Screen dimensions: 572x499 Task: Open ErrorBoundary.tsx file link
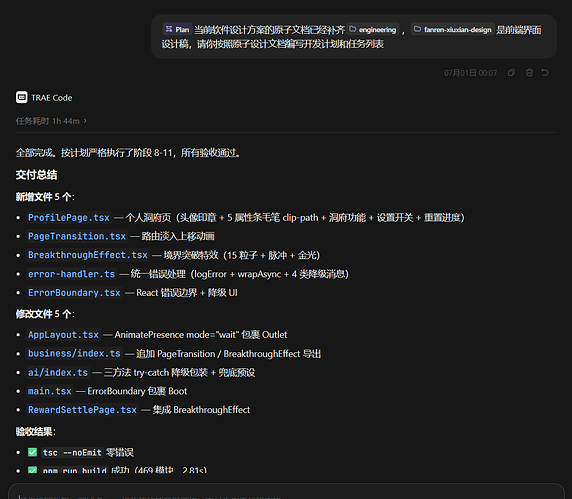(74, 293)
